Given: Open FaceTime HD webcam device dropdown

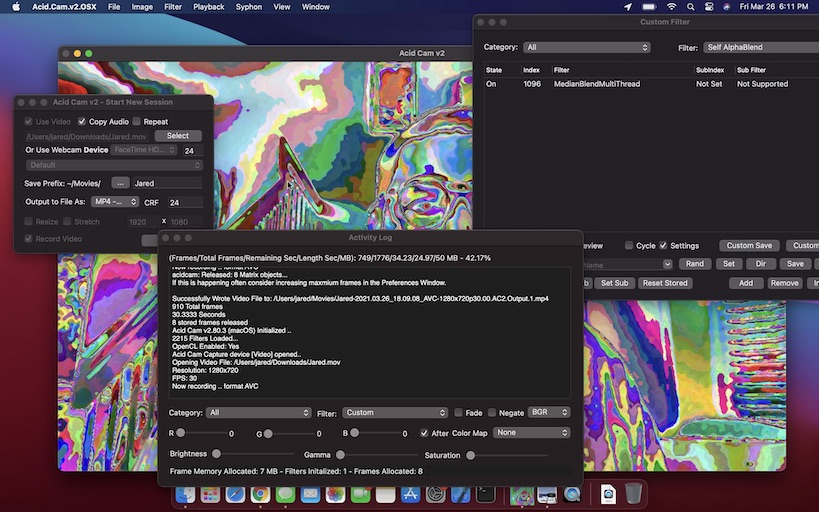Looking at the screenshot, I should point(144,150).
